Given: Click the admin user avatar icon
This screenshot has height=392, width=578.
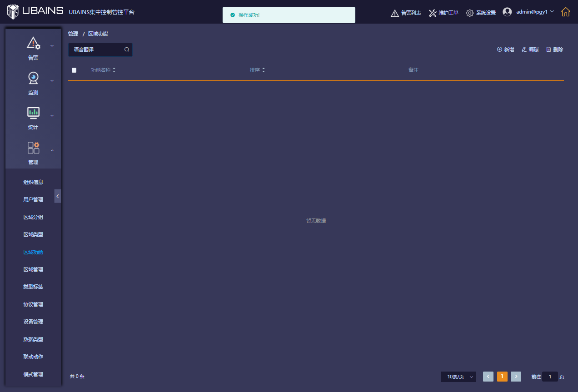Looking at the screenshot, I should coord(507,12).
